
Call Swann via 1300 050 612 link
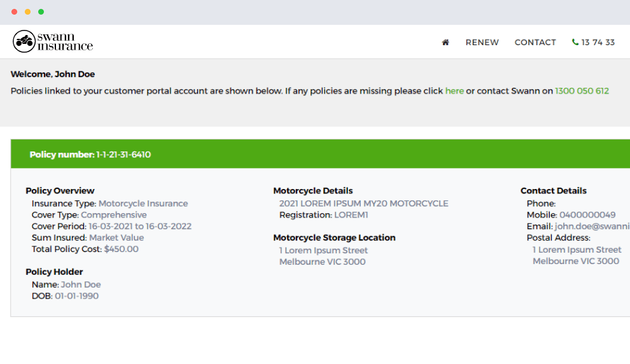[x=582, y=91]
